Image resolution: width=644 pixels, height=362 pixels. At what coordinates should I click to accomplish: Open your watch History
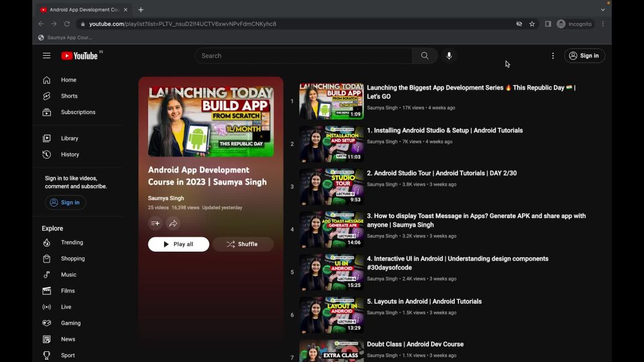pos(69,154)
